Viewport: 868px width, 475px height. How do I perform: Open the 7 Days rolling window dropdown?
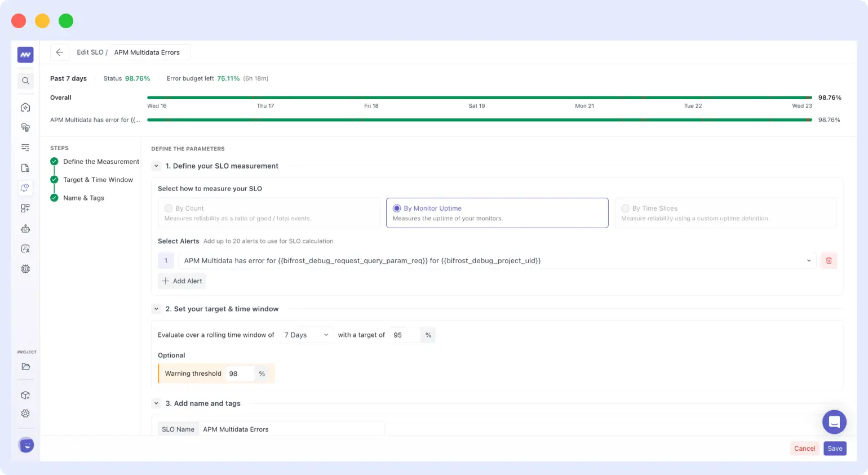click(x=307, y=335)
